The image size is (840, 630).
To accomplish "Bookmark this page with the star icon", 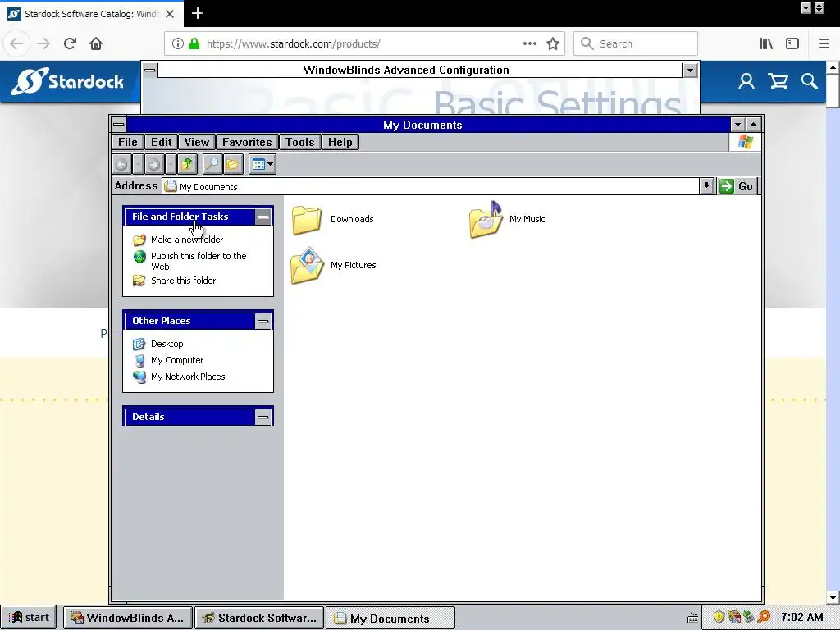I will coord(553,44).
